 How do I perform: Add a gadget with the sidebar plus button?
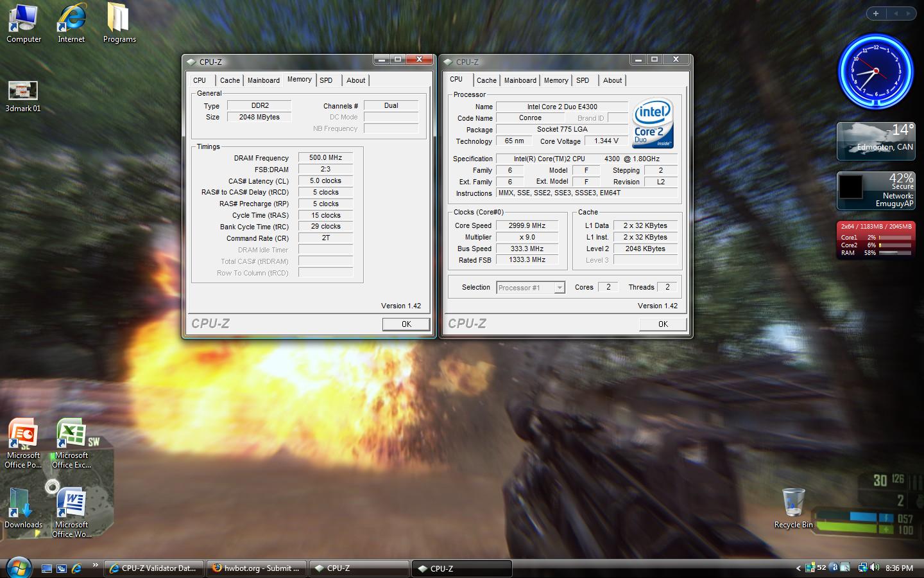pos(876,13)
